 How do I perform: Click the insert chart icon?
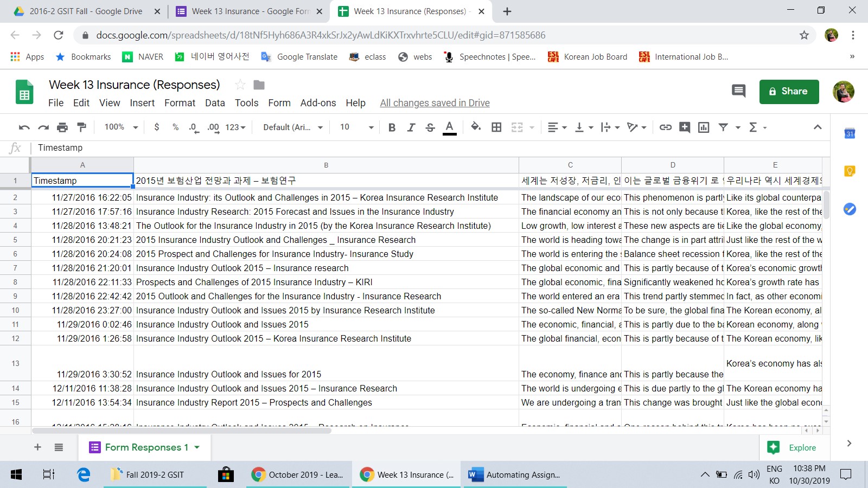[704, 127]
